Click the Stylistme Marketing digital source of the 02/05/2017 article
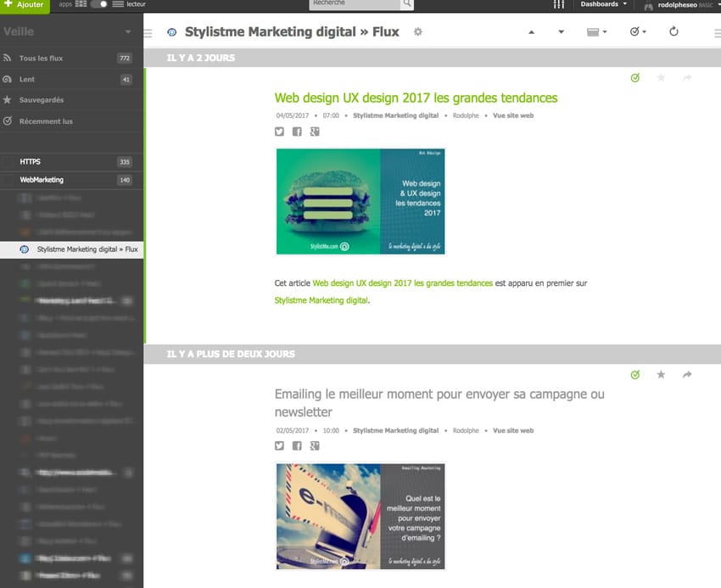 click(x=395, y=431)
